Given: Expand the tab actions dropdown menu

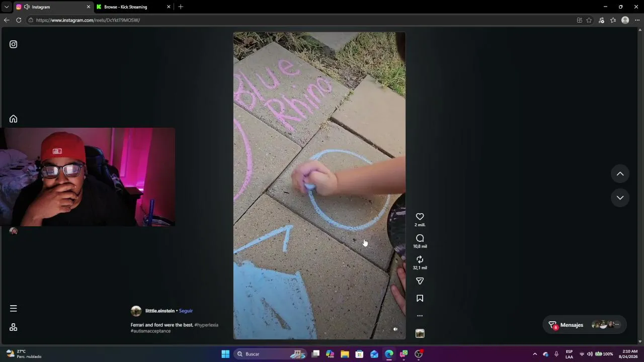Looking at the screenshot, I should pyautogui.click(x=7, y=7).
